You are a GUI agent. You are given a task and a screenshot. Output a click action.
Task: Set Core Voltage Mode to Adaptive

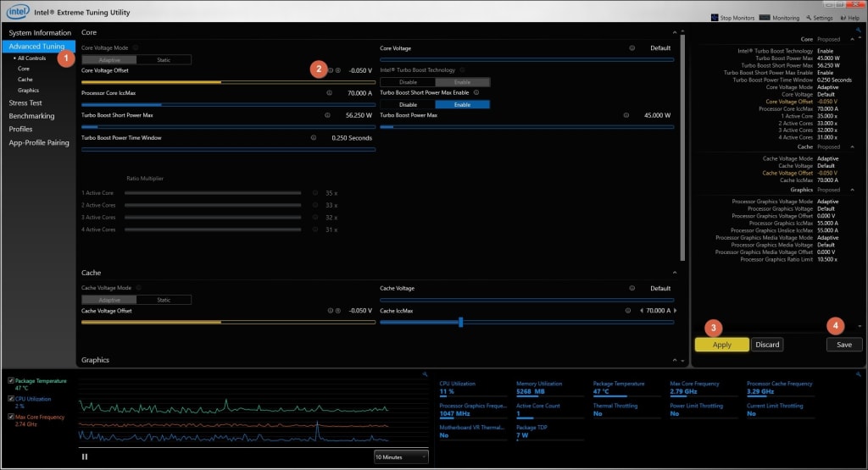point(109,60)
